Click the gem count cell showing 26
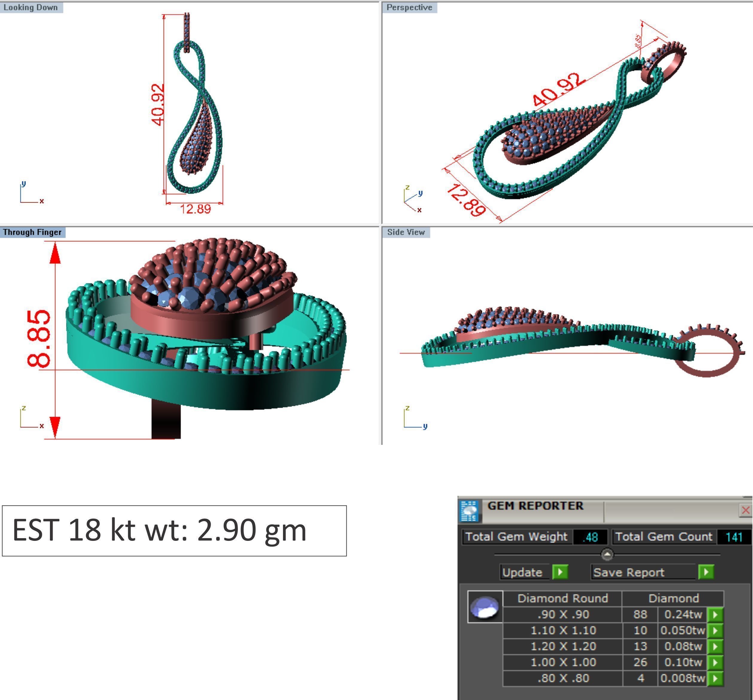The image size is (753, 700). [640, 662]
